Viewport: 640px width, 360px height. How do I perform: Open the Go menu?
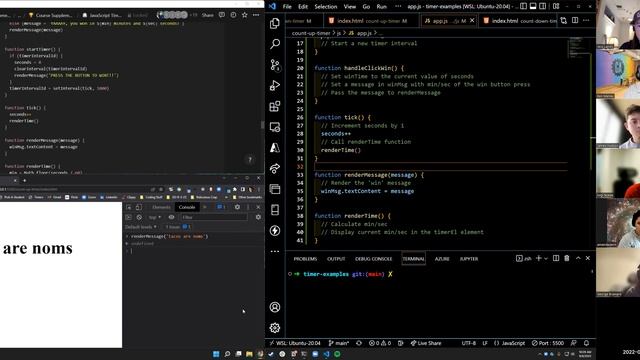click(x=366, y=7)
